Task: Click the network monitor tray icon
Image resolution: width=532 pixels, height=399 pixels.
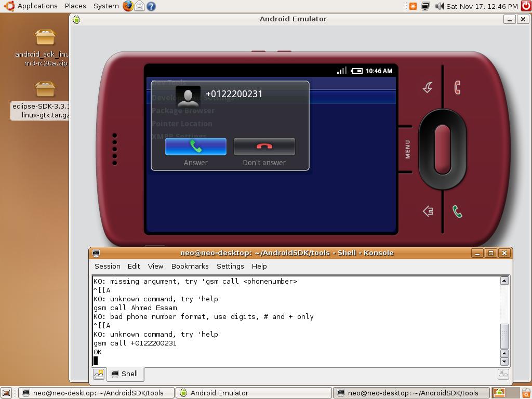Action: (x=425, y=6)
